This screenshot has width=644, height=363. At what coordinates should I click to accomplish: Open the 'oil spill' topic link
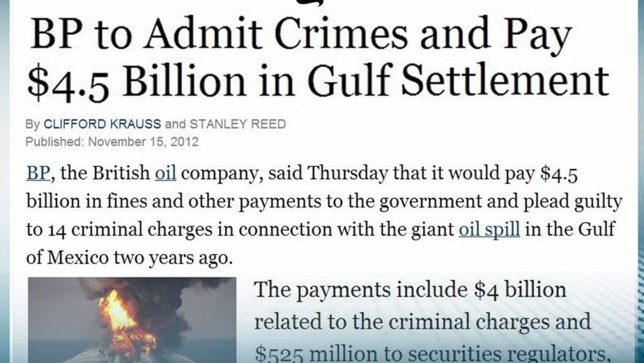[489, 230]
